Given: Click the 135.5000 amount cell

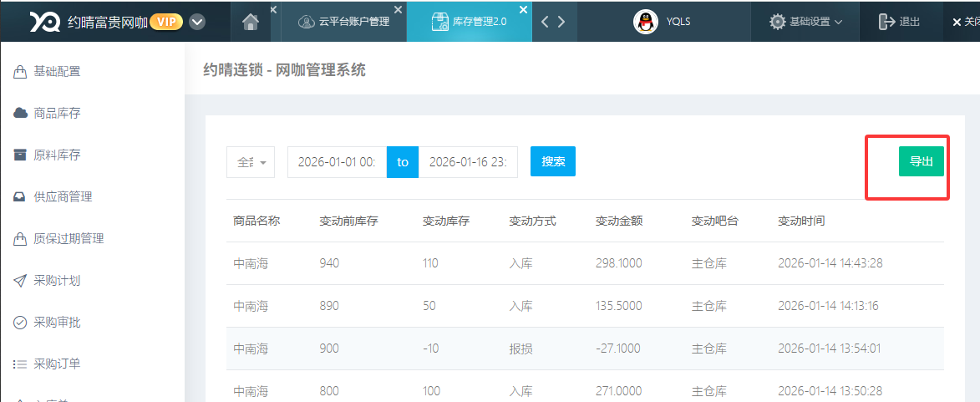Looking at the screenshot, I should [619, 306].
